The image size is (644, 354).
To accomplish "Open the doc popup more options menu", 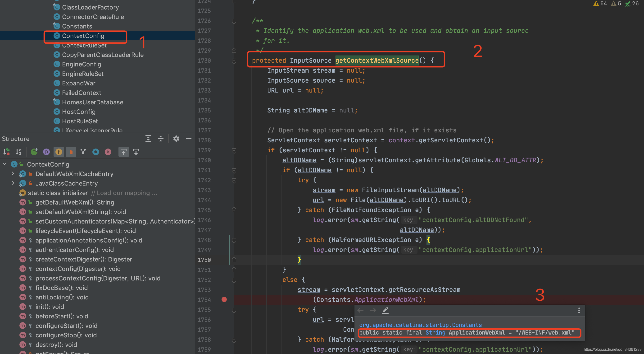I will [579, 310].
